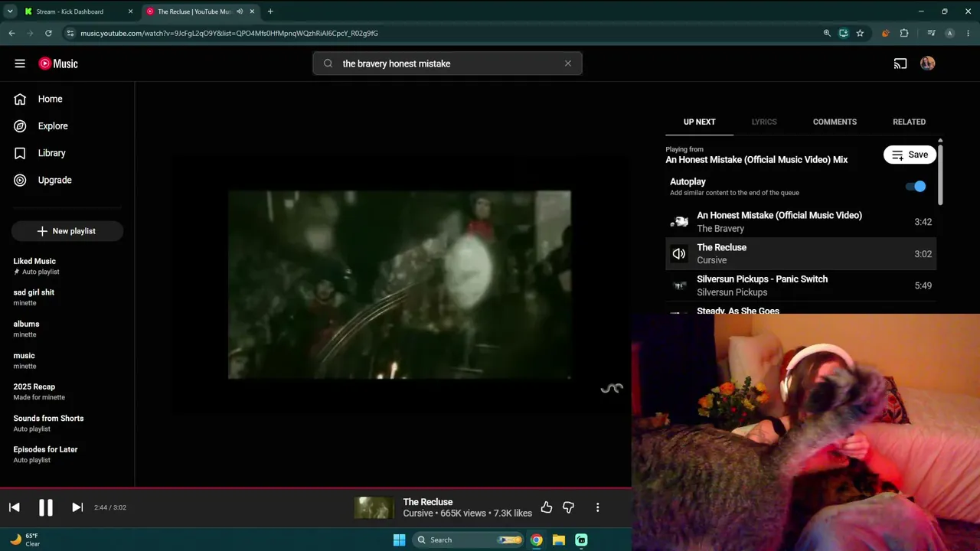
Task: Select The Recluse row in the queue
Action: [x=801, y=253]
